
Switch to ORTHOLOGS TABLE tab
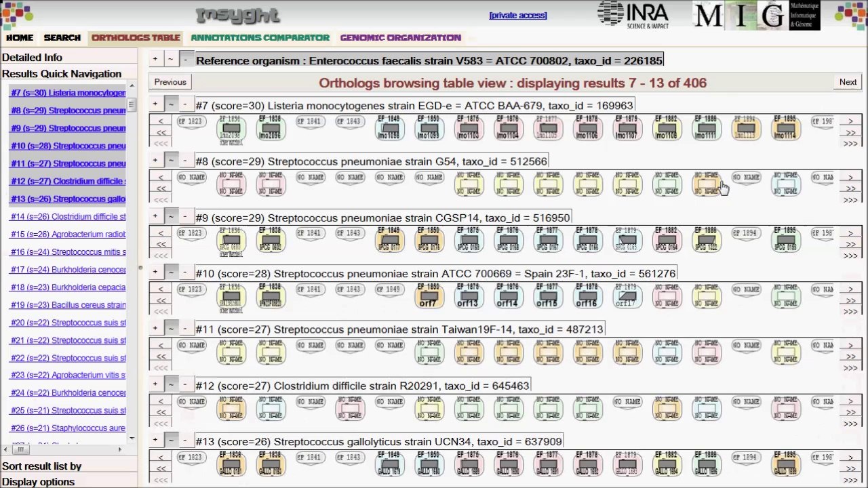pyautogui.click(x=136, y=38)
